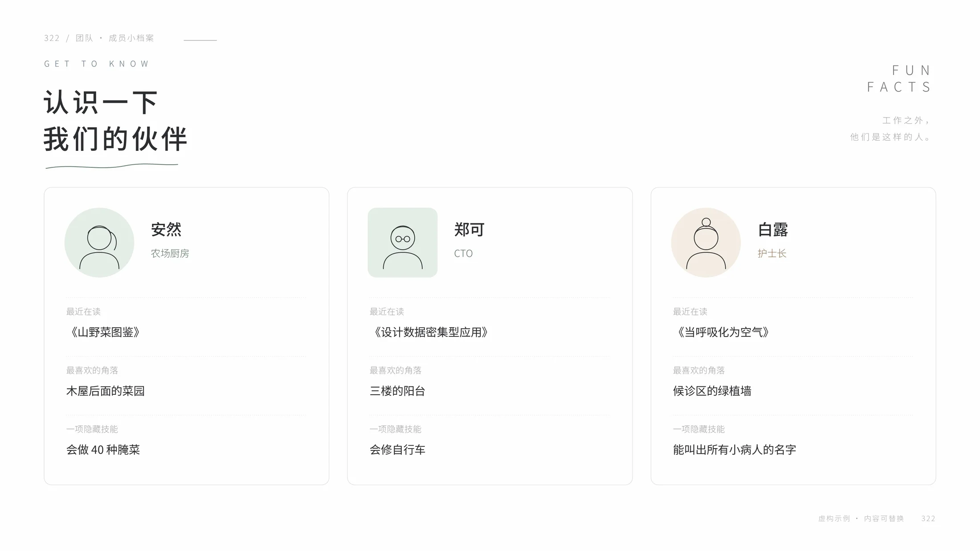Image resolution: width=980 pixels, height=551 pixels.
Task: Click the CTO role label
Action: pos(463,253)
